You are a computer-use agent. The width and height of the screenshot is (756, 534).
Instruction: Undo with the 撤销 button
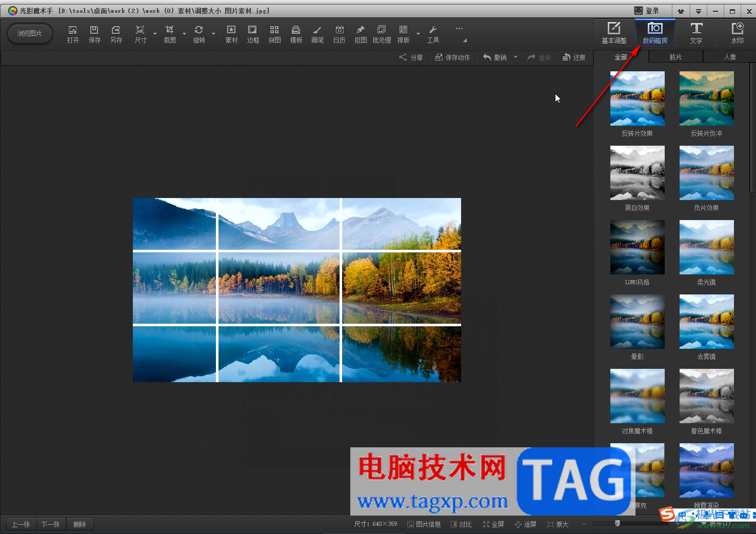495,57
